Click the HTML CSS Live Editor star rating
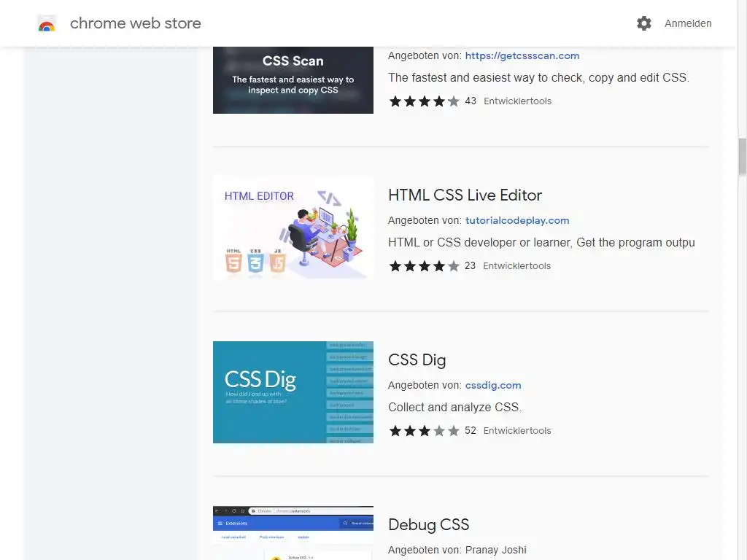The width and height of the screenshot is (747, 560). pos(424,265)
